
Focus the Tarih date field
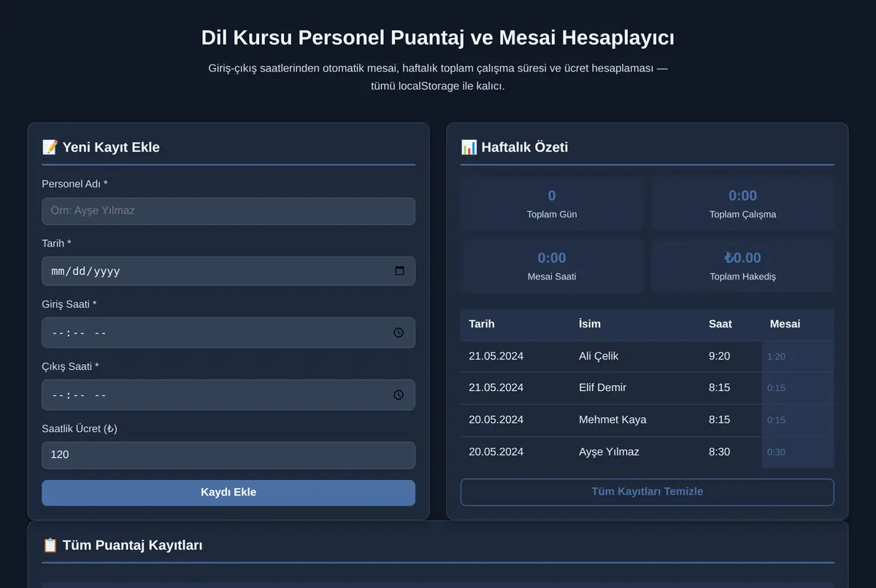[228, 271]
